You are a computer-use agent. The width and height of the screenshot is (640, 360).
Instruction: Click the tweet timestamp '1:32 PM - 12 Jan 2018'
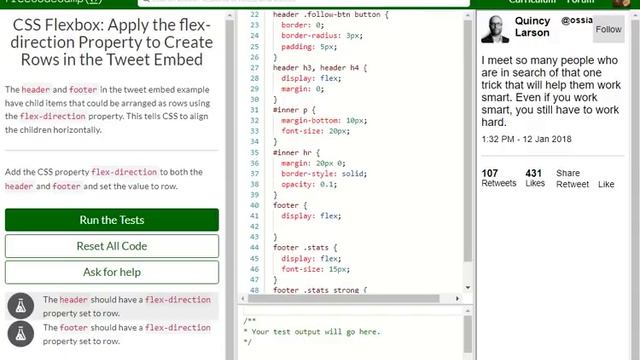pyautogui.click(x=526, y=139)
